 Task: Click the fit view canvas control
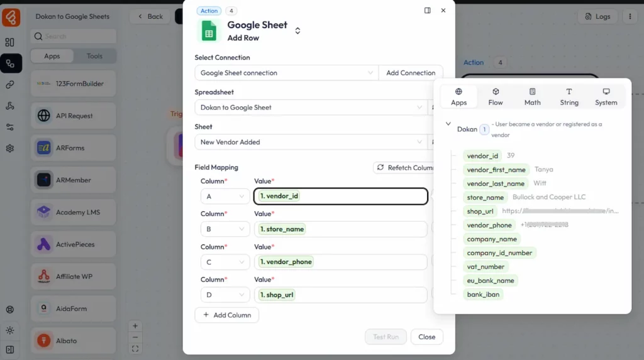pyautogui.click(x=135, y=349)
